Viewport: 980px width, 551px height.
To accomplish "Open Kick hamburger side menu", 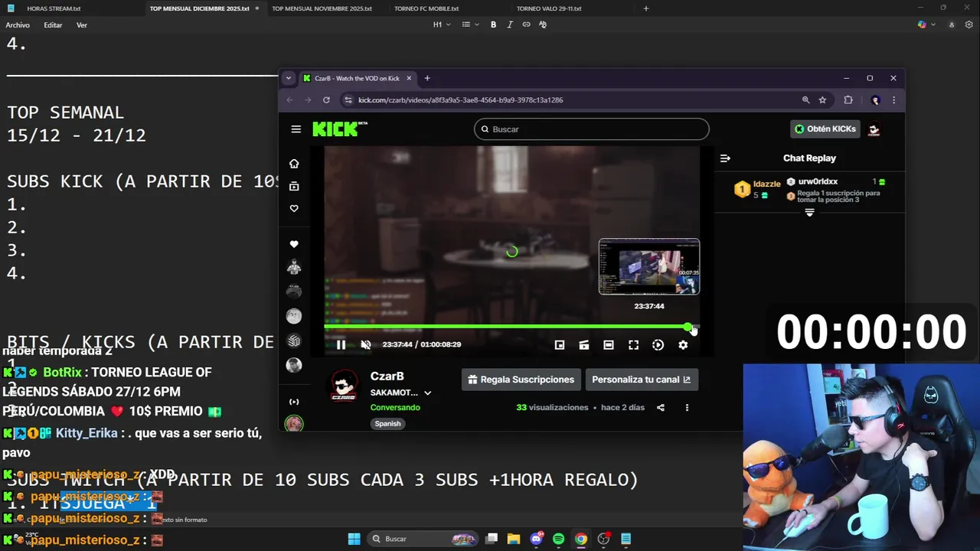I will 296,129.
